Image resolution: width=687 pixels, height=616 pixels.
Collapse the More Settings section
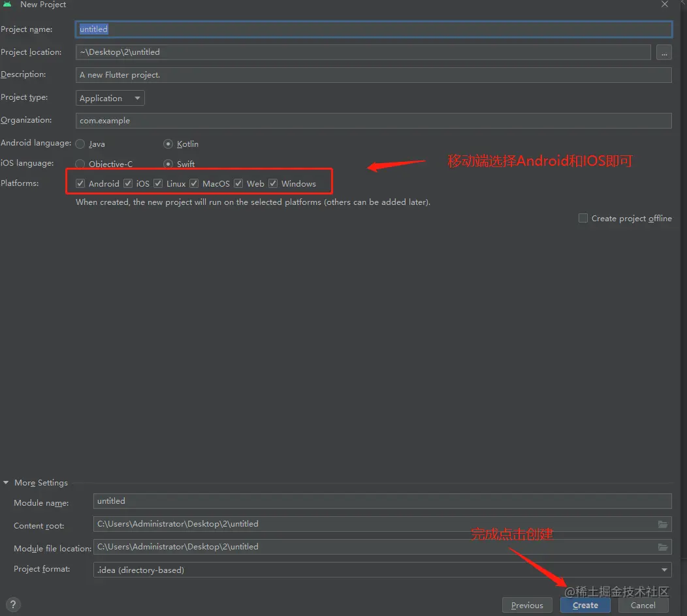click(6, 482)
